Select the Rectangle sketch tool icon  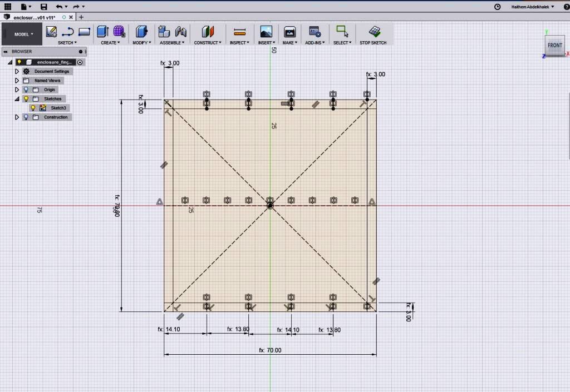pyautogui.click(x=84, y=32)
